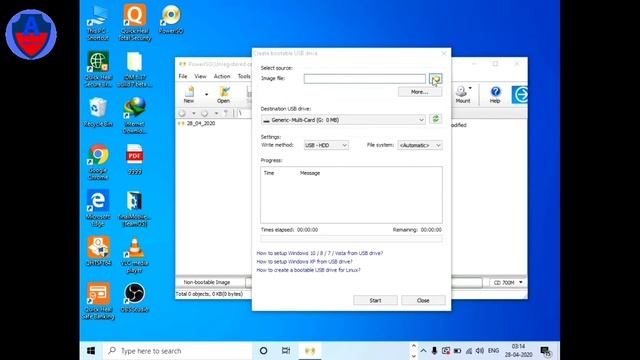Screen dimensions: 640x360
Task: Open the Windows 10/8/7/Vista USB setup link
Action: pyautogui.click(x=320, y=253)
